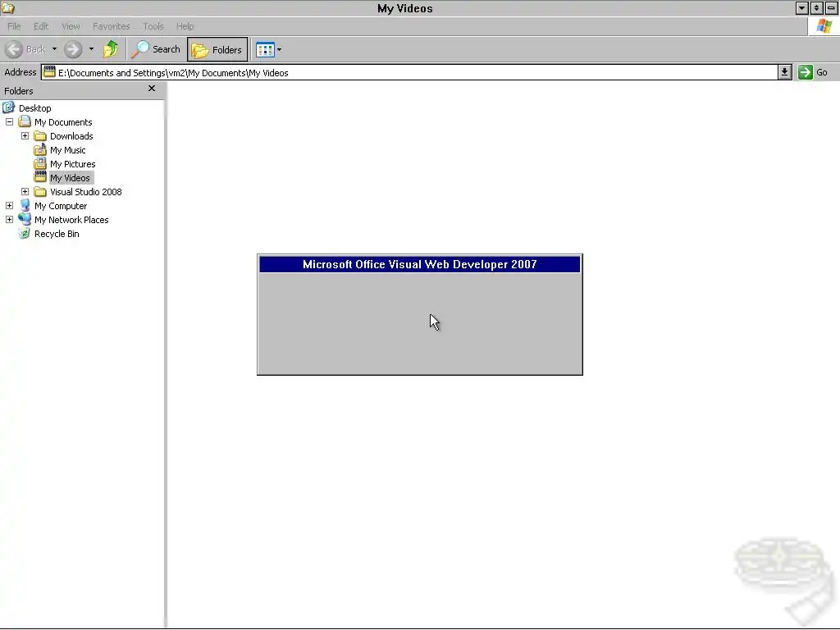Open the File menu
Screen dimensions: 840x630
(x=14, y=26)
